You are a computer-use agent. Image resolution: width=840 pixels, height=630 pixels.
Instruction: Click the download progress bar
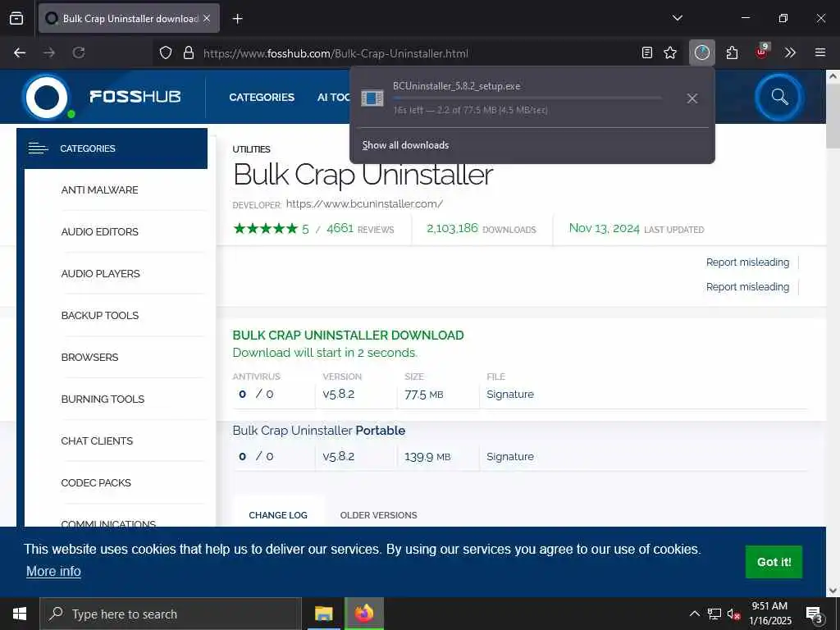tap(527, 98)
